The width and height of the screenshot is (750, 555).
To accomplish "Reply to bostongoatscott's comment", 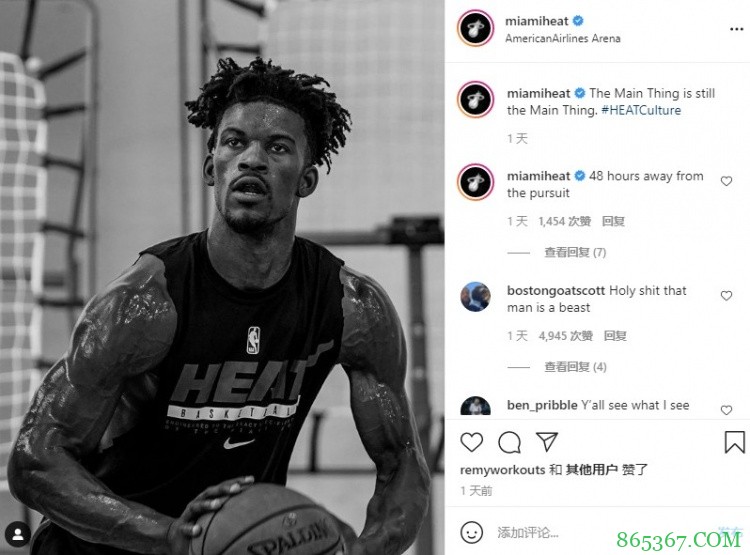I will click(x=615, y=336).
